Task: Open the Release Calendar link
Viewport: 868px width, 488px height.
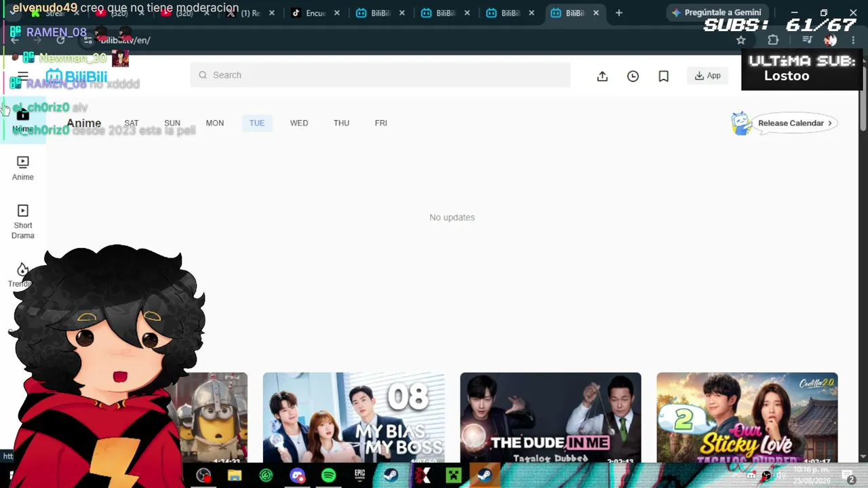Action: click(x=794, y=123)
